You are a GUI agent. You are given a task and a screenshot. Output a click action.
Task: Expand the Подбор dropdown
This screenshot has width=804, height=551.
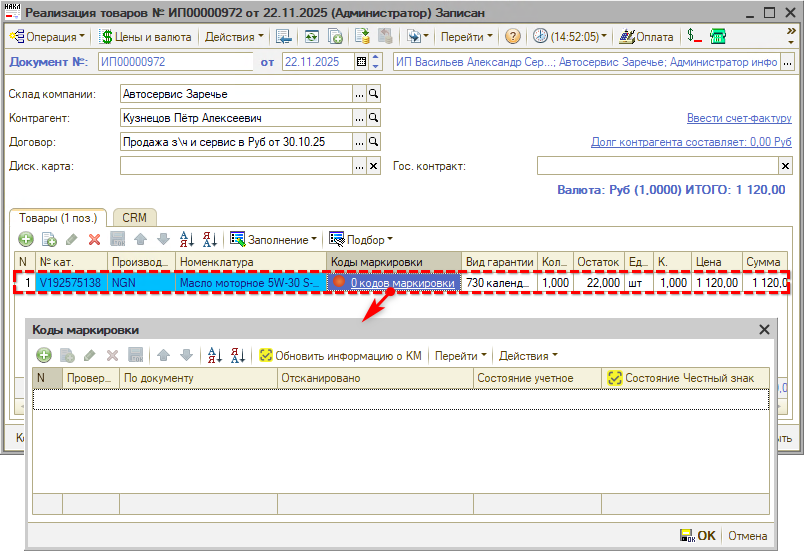click(361, 240)
